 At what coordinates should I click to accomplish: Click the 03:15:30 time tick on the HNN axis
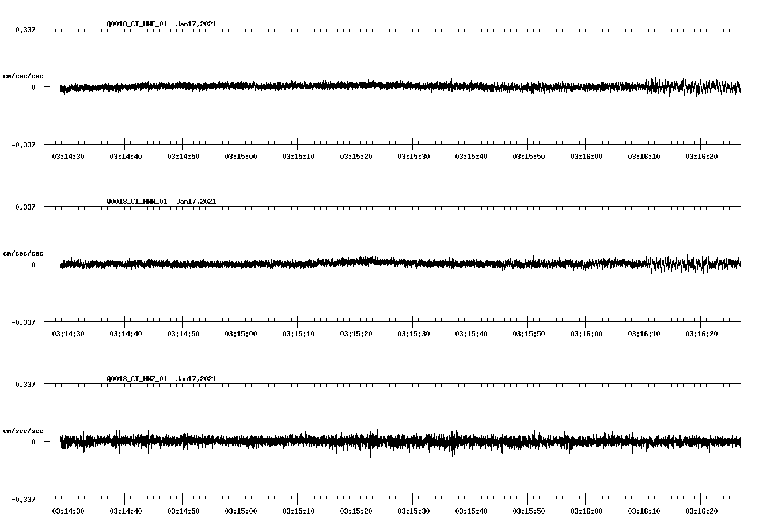click(413, 333)
